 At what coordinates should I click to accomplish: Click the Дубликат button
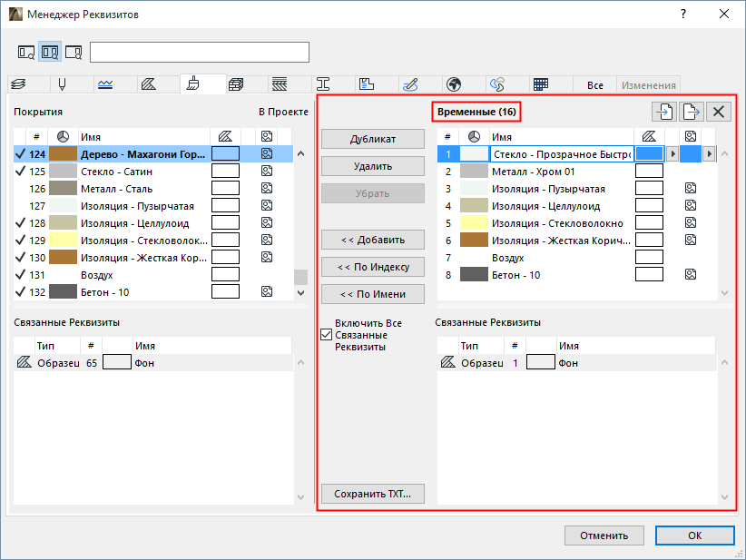[372, 139]
